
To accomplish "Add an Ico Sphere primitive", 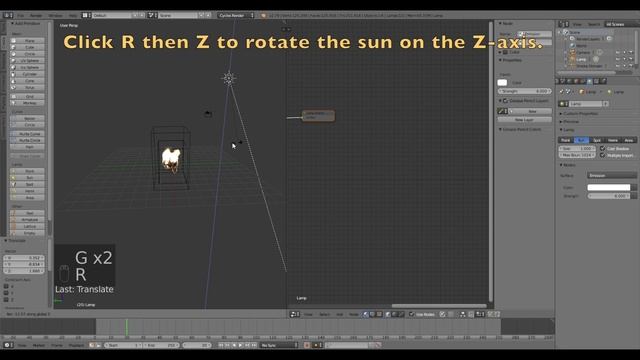I will 28,67.
